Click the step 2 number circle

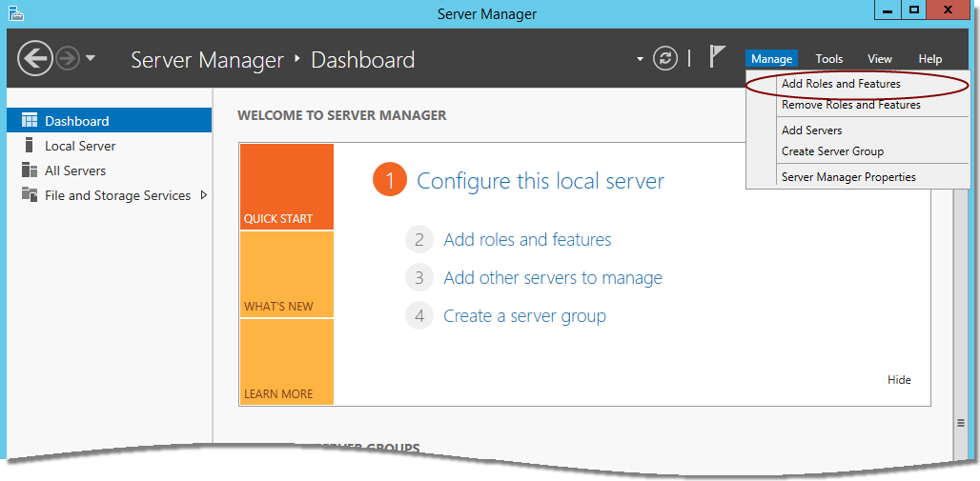[419, 239]
